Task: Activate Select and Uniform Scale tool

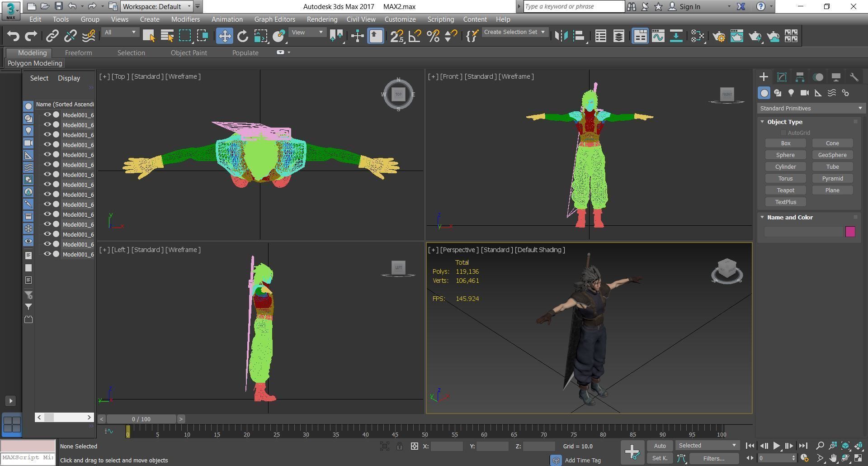Action: pos(261,36)
